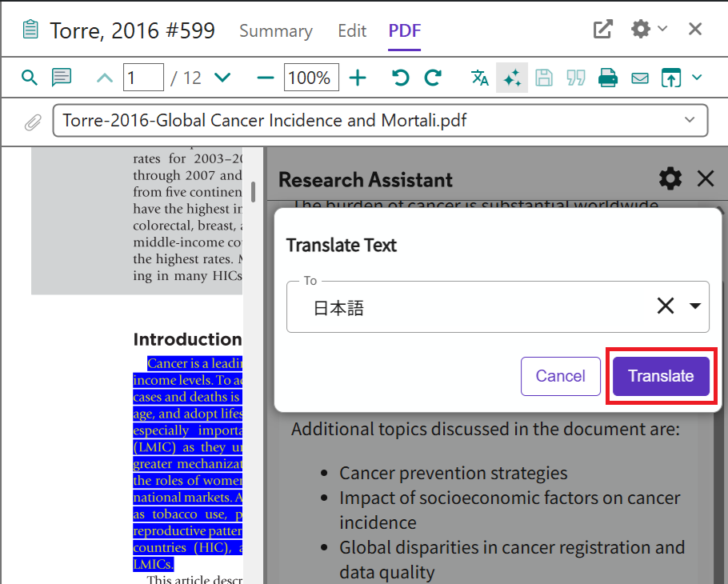Viewport: 728px width, 584px height.
Task: Switch to the Edit tab
Action: (x=352, y=31)
